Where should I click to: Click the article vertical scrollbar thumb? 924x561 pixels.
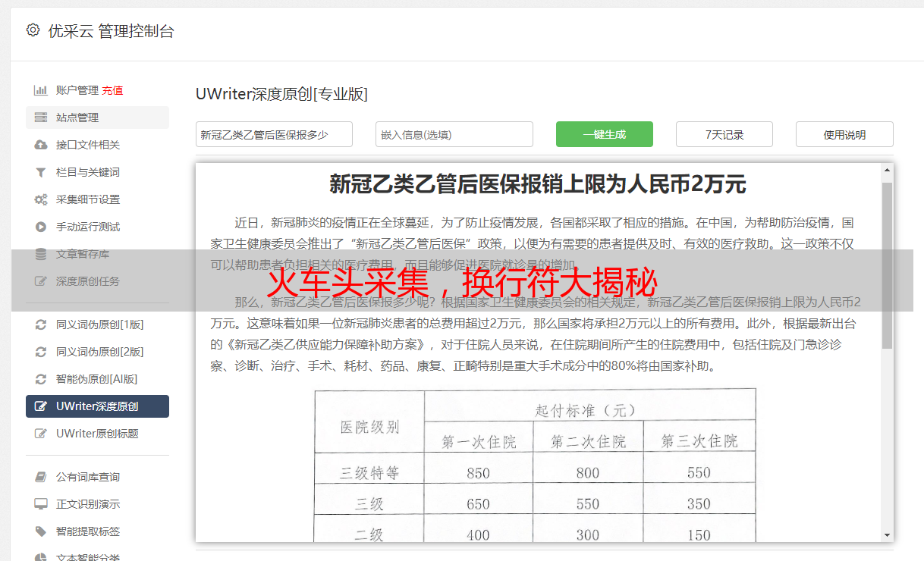pyautogui.click(x=887, y=265)
